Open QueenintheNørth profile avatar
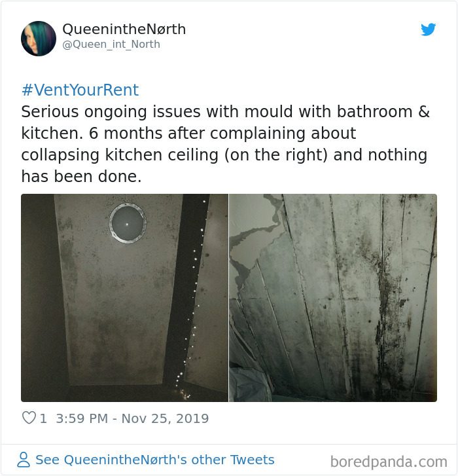Screen dimensions: 458x476 click(39, 39)
